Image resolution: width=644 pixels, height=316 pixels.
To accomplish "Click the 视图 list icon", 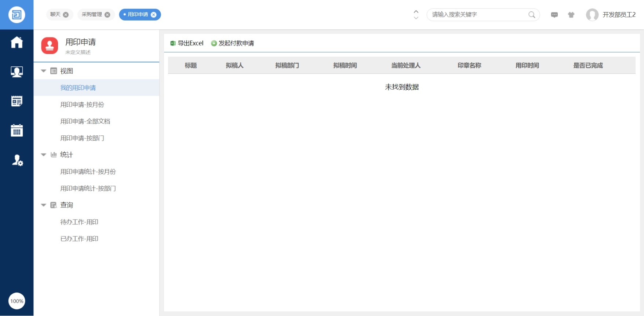I will tap(54, 71).
